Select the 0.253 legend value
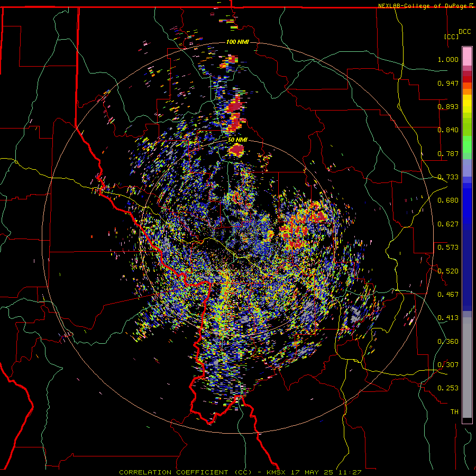 click(x=448, y=388)
